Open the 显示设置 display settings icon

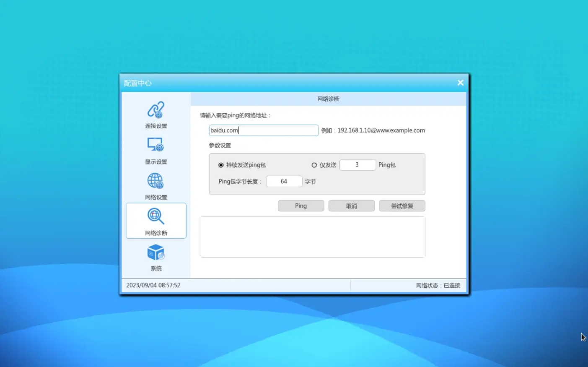(156, 145)
